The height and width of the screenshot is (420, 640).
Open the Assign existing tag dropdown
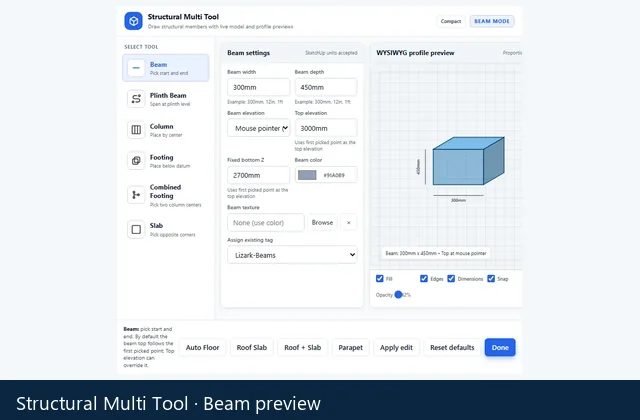[292, 255]
